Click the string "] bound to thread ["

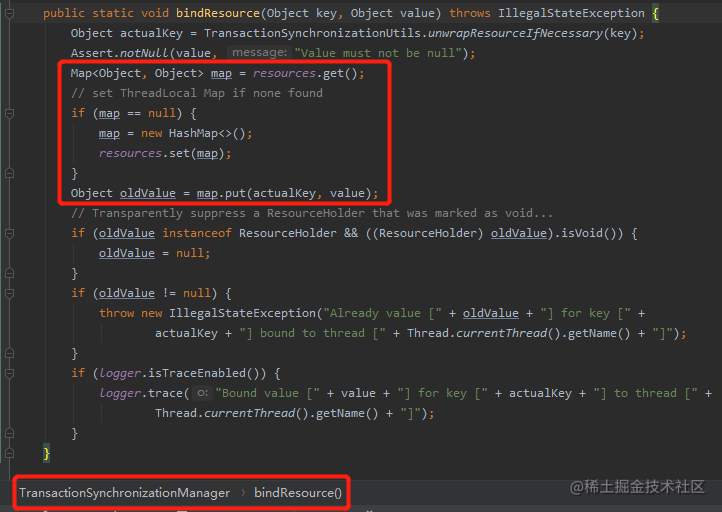pos(312,333)
